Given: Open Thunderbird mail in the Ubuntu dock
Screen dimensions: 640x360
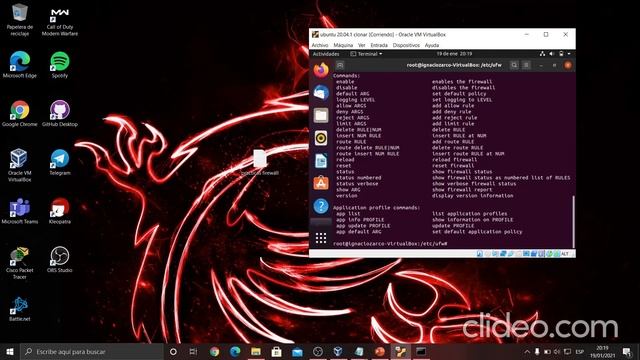Looking at the screenshot, I should click(321, 93).
